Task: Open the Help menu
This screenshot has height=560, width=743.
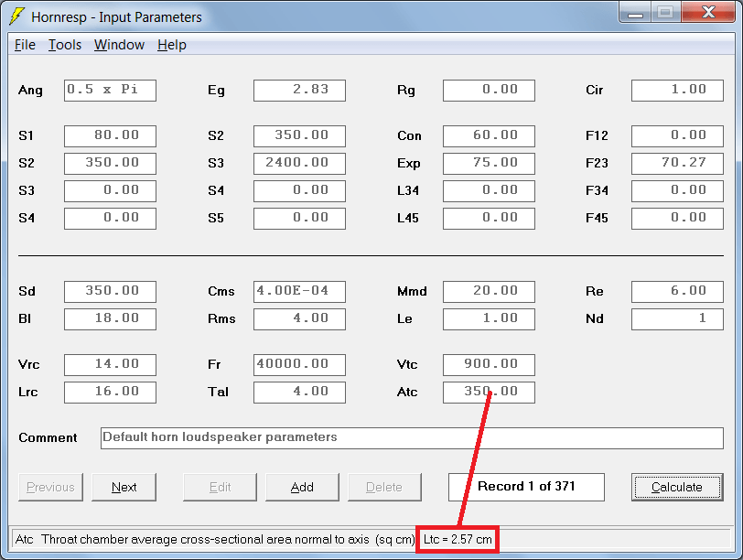Action: [x=171, y=45]
